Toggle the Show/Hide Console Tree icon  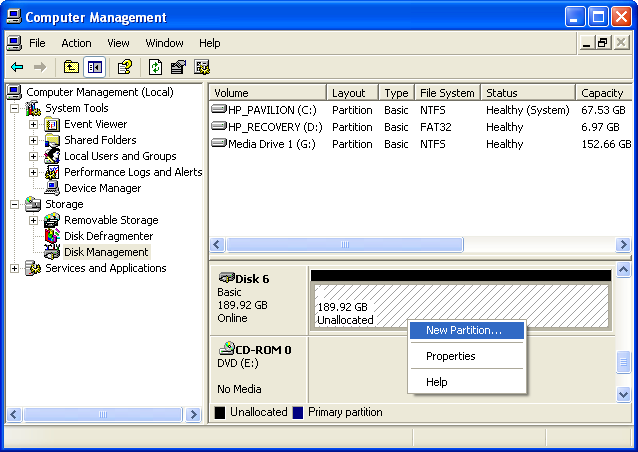[x=95, y=67]
